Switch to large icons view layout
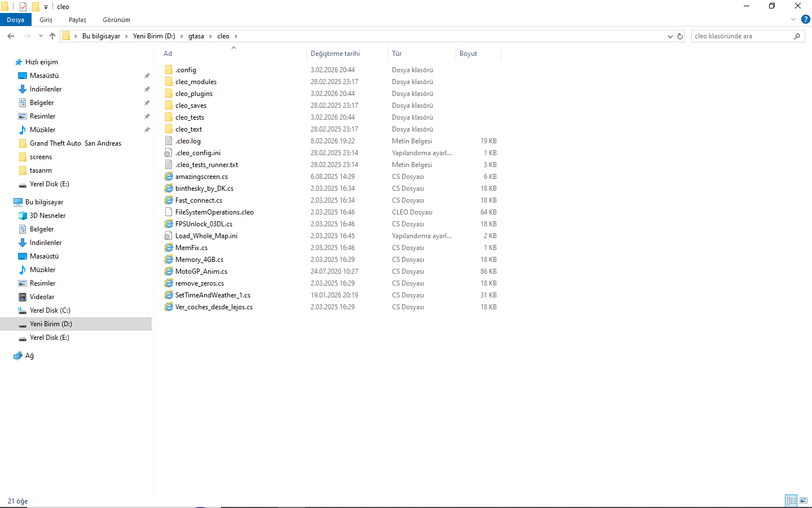 (804, 501)
